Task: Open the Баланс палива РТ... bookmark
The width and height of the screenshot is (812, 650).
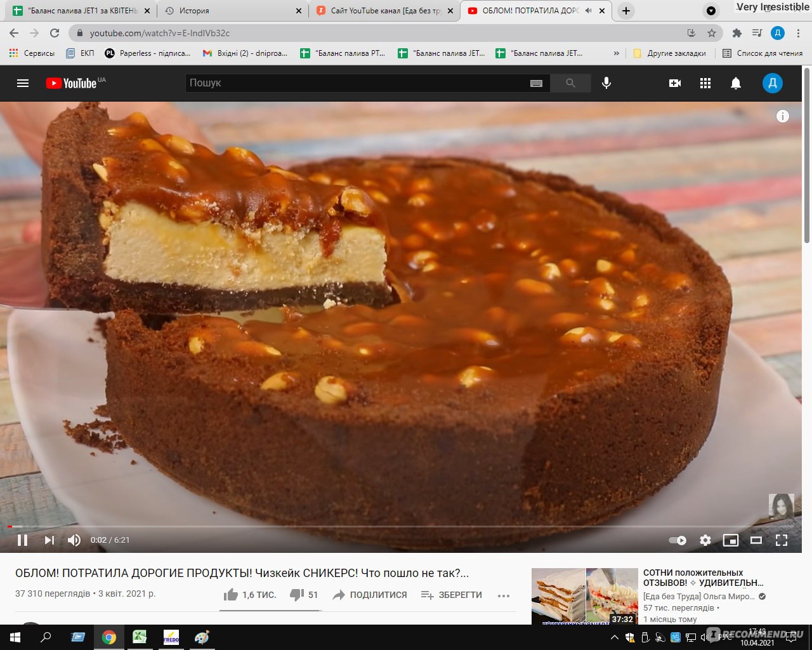Action: click(343, 53)
